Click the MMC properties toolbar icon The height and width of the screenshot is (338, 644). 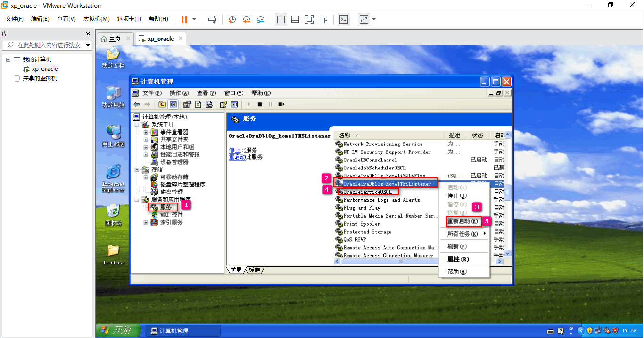coord(187,104)
